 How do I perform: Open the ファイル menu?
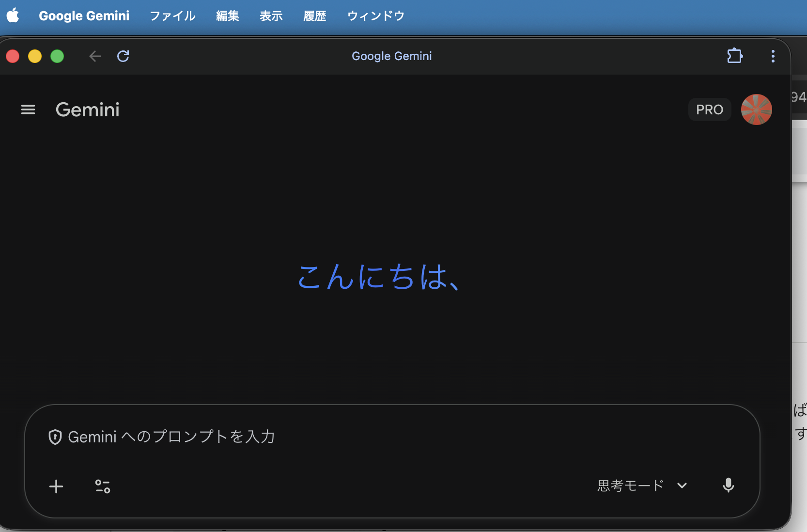pos(172,16)
